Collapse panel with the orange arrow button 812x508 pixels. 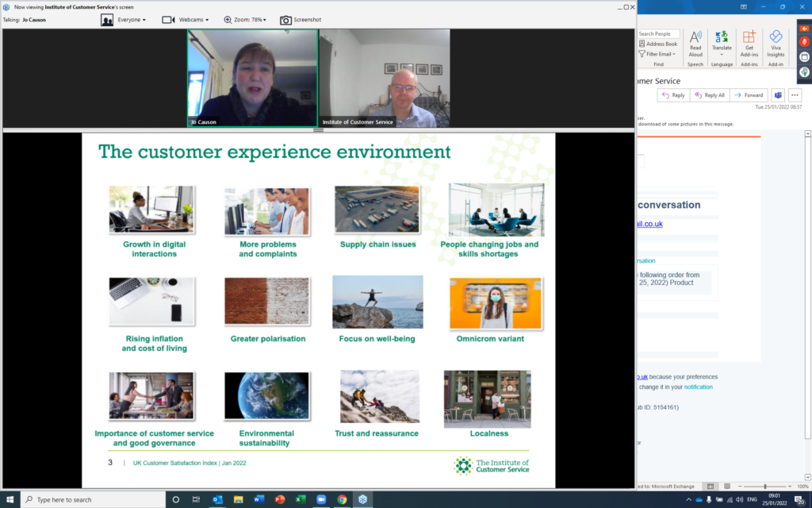point(804,29)
